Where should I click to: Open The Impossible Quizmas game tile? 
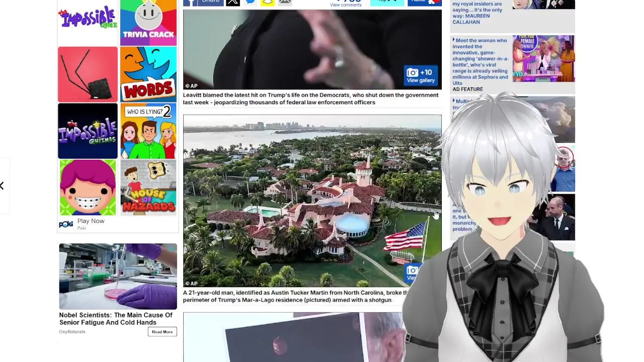click(x=88, y=131)
